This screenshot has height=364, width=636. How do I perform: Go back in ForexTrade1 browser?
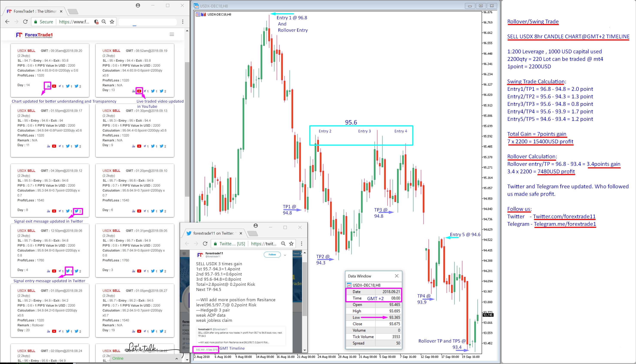click(x=7, y=22)
